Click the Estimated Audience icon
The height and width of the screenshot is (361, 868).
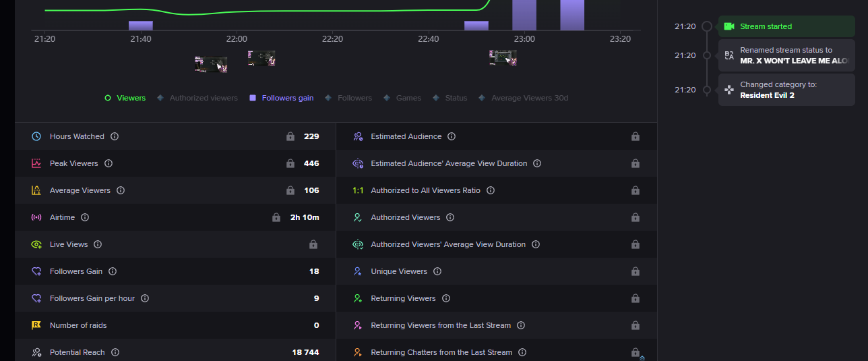(358, 136)
